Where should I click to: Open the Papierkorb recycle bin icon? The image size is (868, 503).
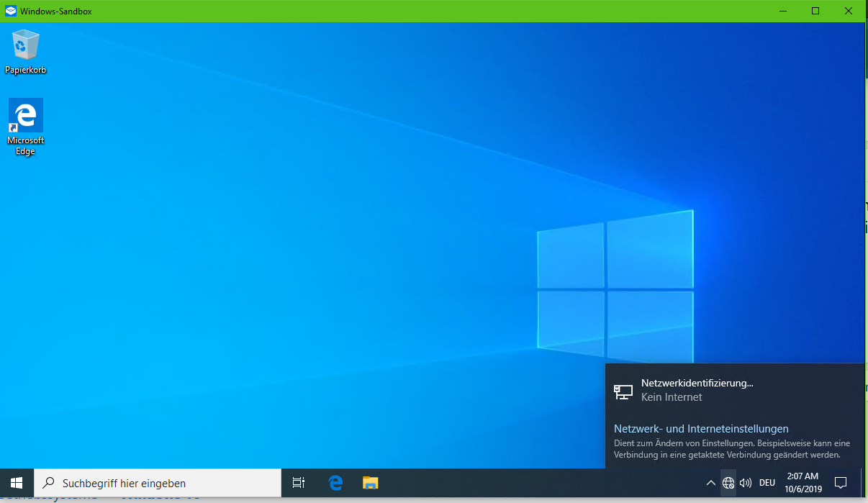point(25,51)
